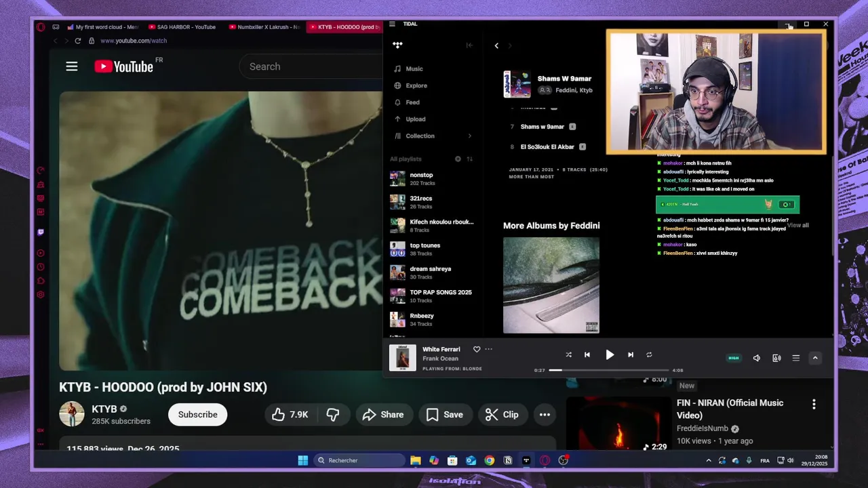Collapse the TIDAL sidebar with the arrow icon
This screenshot has width=868, height=488.
[x=469, y=45]
